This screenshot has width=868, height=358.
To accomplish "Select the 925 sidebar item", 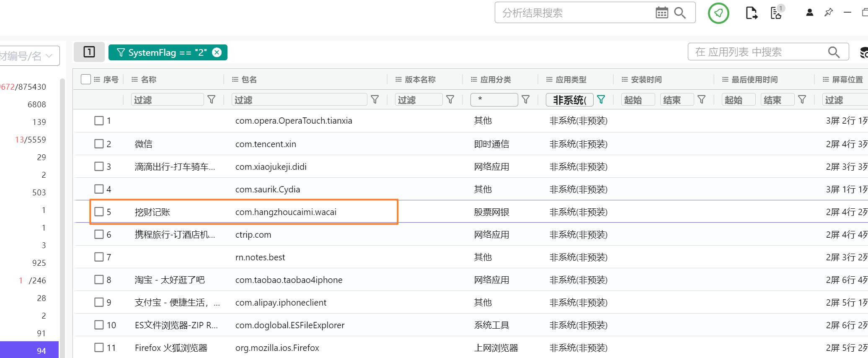I will click(39, 263).
